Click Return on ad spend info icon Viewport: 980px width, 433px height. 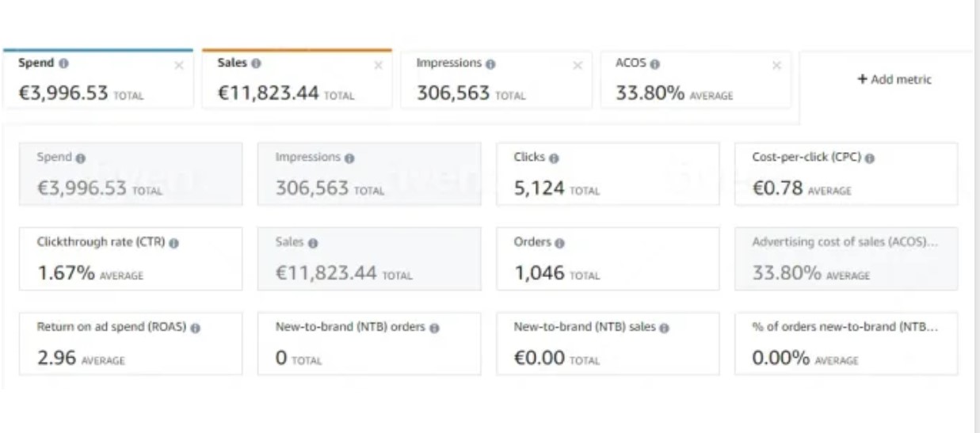tap(195, 328)
